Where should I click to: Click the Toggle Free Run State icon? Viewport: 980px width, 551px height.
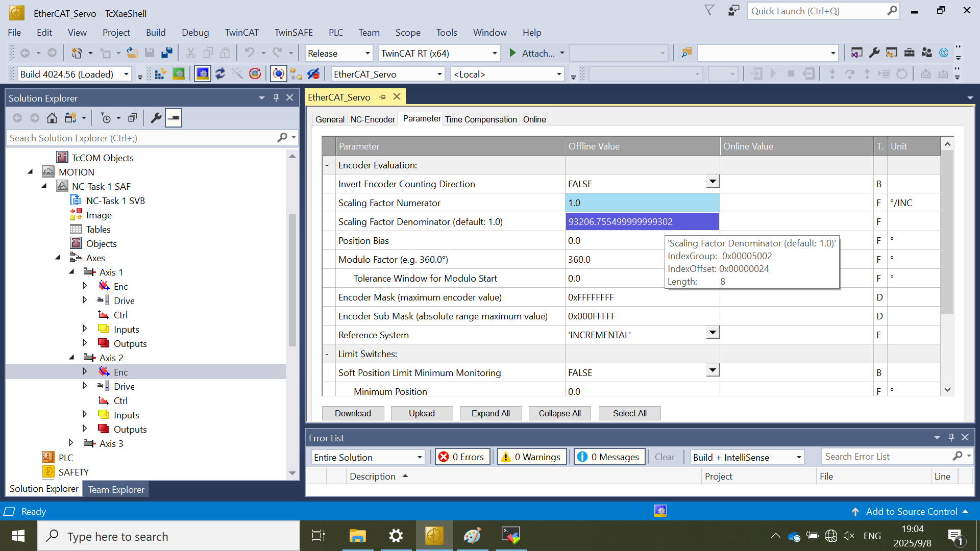(255, 74)
